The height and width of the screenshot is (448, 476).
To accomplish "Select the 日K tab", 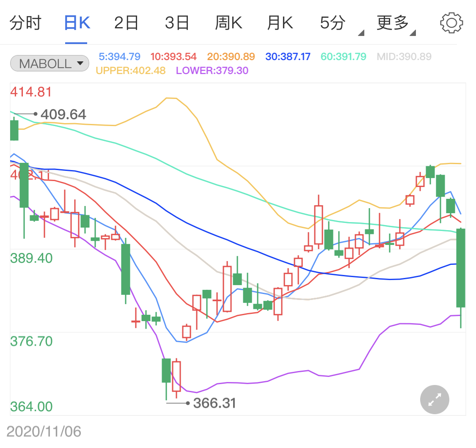I will pos(77,23).
